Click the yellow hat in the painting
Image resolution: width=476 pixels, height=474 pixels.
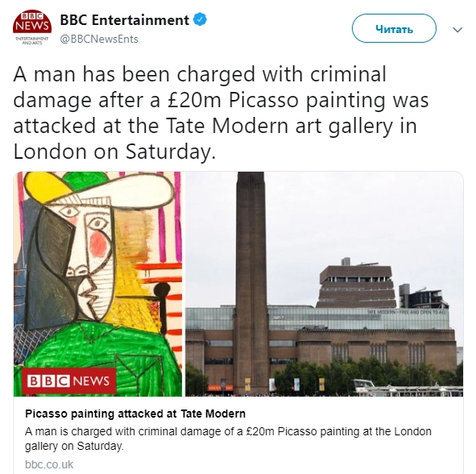(46, 187)
